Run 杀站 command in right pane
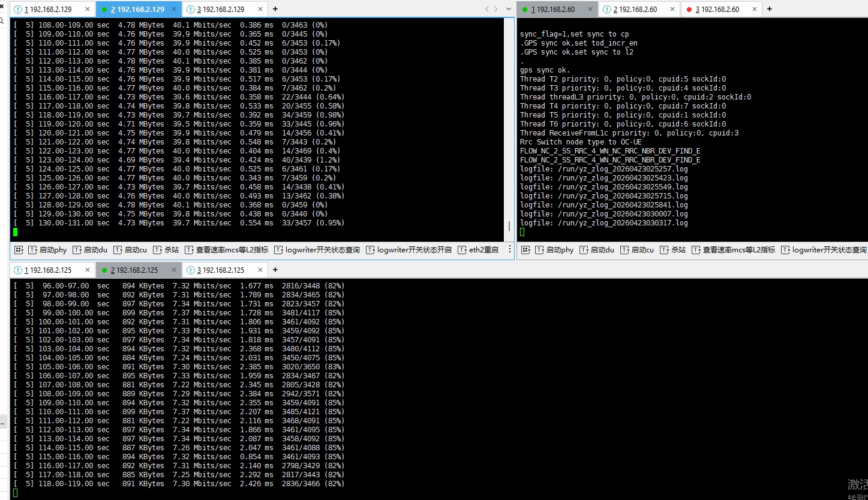Screen dimensions: 868x500 point(672,250)
